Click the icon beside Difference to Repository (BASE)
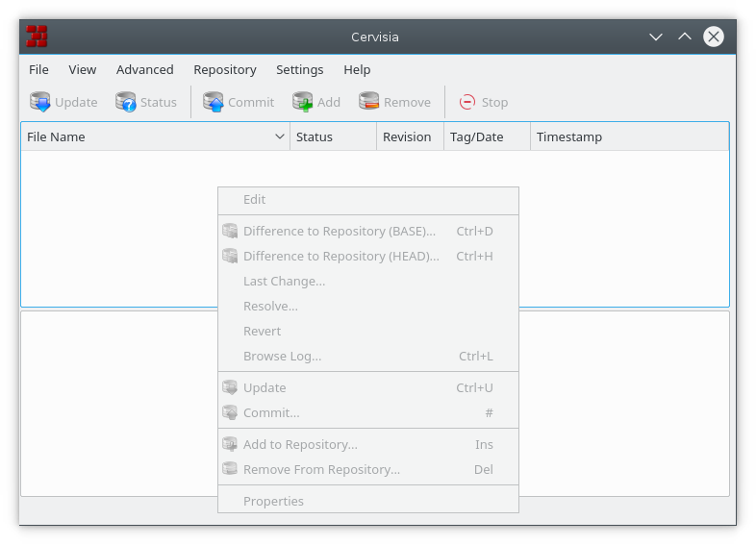Image resolution: width=756 pixels, height=545 pixels. click(230, 231)
